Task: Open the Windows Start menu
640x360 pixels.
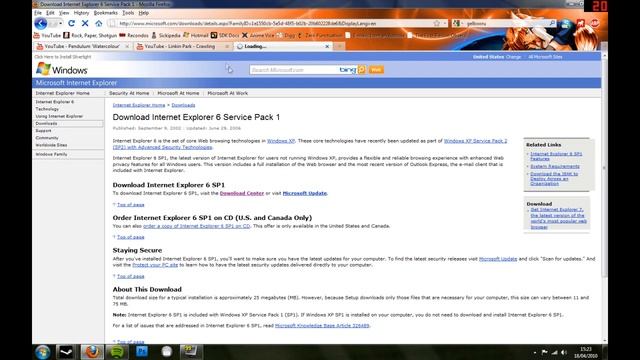Action: click(42, 351)
